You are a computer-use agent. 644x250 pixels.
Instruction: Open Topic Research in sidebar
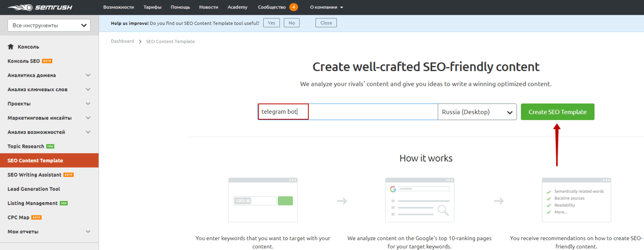pos(26,146)
